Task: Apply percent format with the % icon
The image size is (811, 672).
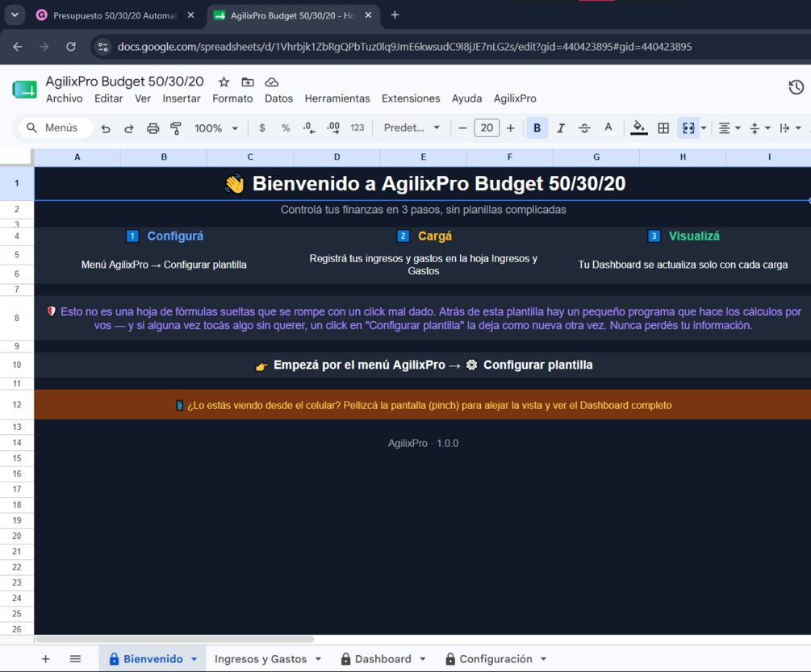Action: 286,127
